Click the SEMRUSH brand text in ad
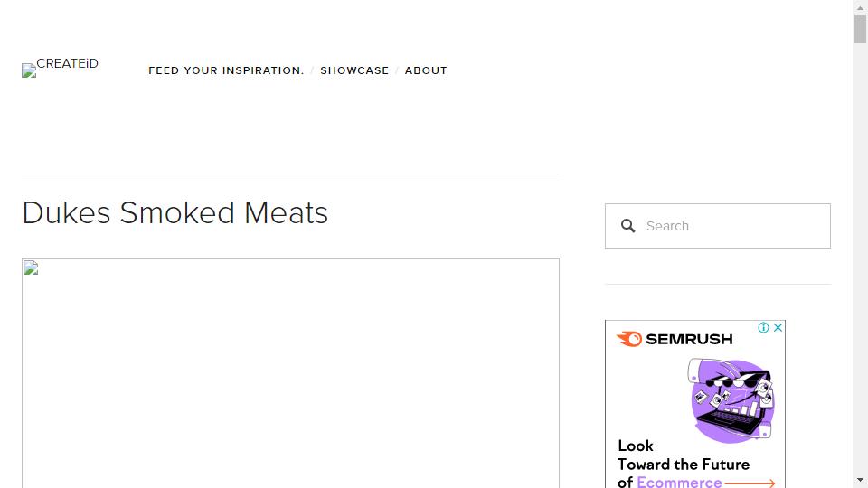The image size is (868, 488). tap(689, 339)
